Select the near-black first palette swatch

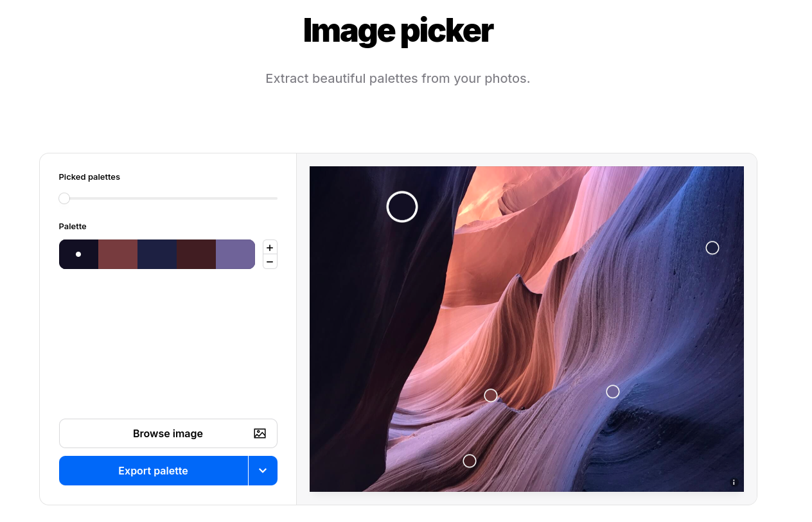pos(78,254)
